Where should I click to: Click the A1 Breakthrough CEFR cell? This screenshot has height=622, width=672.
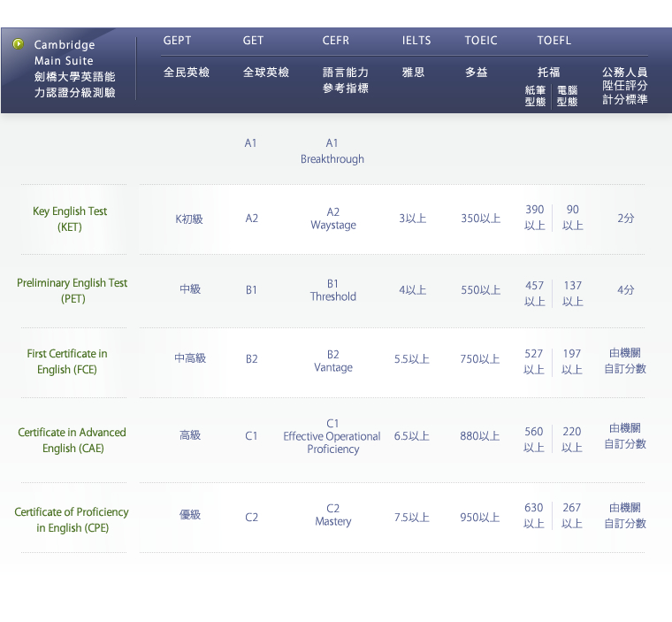tap(332, 151)
